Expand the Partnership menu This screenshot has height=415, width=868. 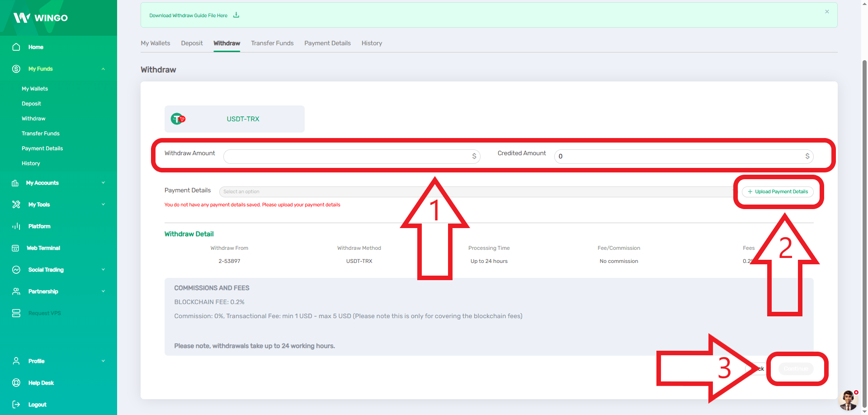(x=103, y=291)
